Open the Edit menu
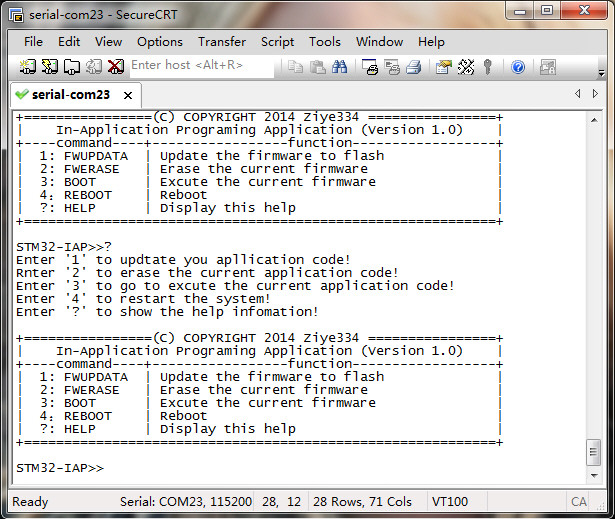Image resolution: width=615 pixels, height=519 pixels. pyautogui.click(x=69, y=42)
